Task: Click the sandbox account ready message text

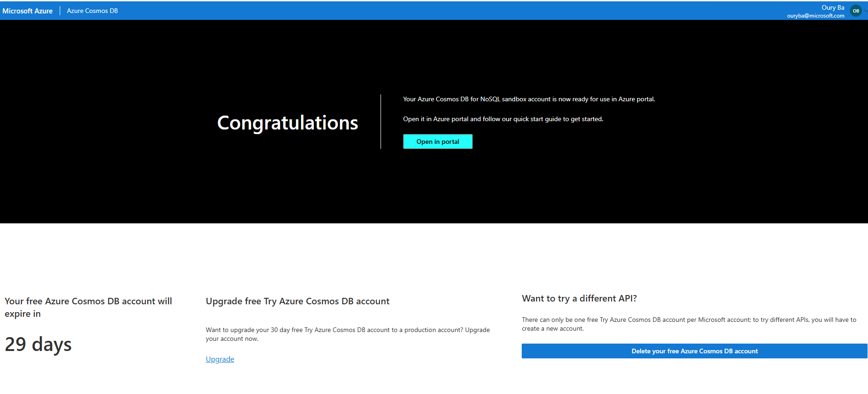Action: click(529, 99)
